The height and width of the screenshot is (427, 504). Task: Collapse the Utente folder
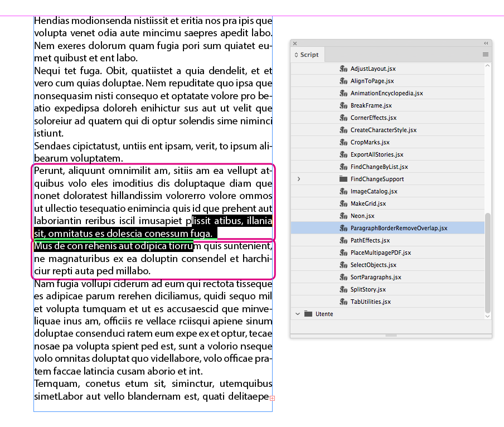298,314
